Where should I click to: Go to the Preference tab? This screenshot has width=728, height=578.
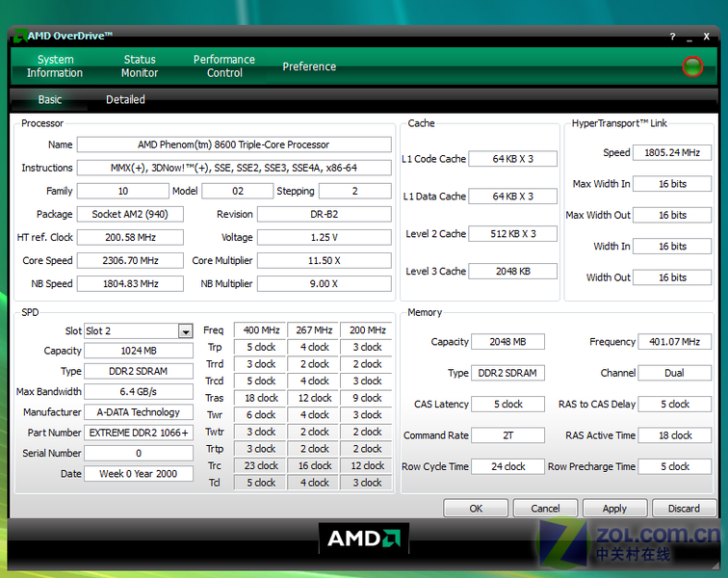(309, 66)
